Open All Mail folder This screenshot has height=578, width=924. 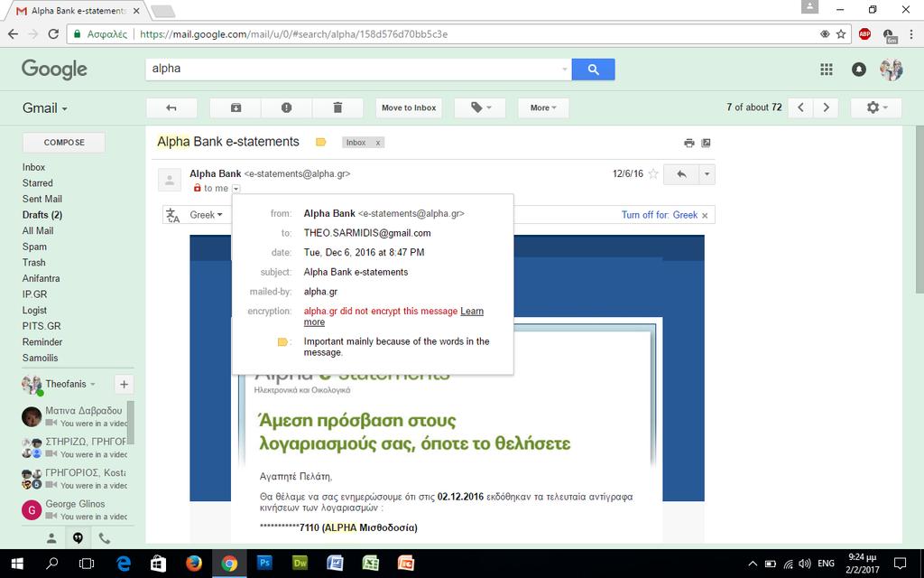[x=38, y=231]
